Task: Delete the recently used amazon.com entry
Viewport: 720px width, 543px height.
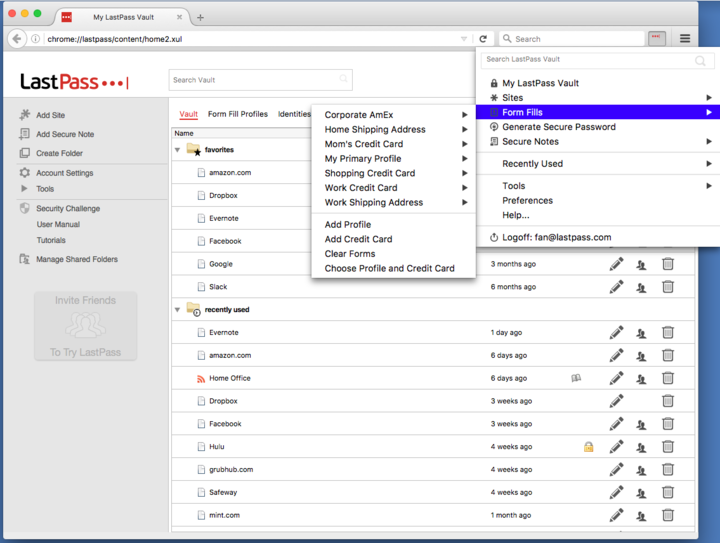Action: tap(668, 355)
